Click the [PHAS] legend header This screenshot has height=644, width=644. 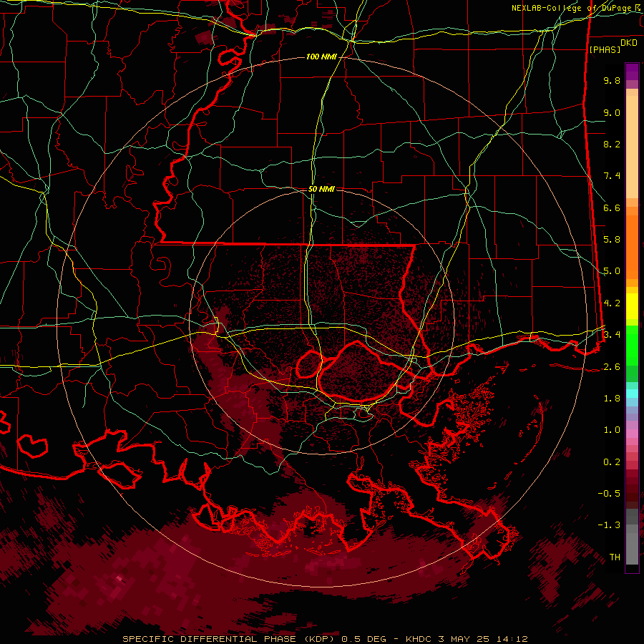pos(605,49)
